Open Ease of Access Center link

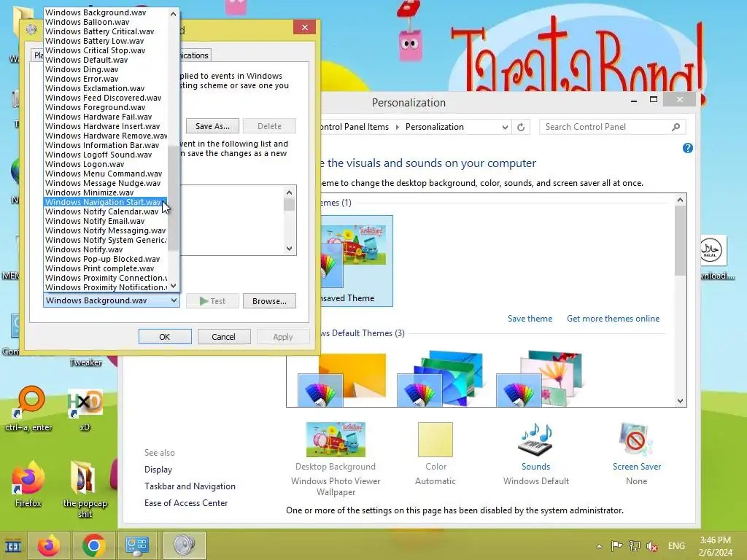click(186, 503)
